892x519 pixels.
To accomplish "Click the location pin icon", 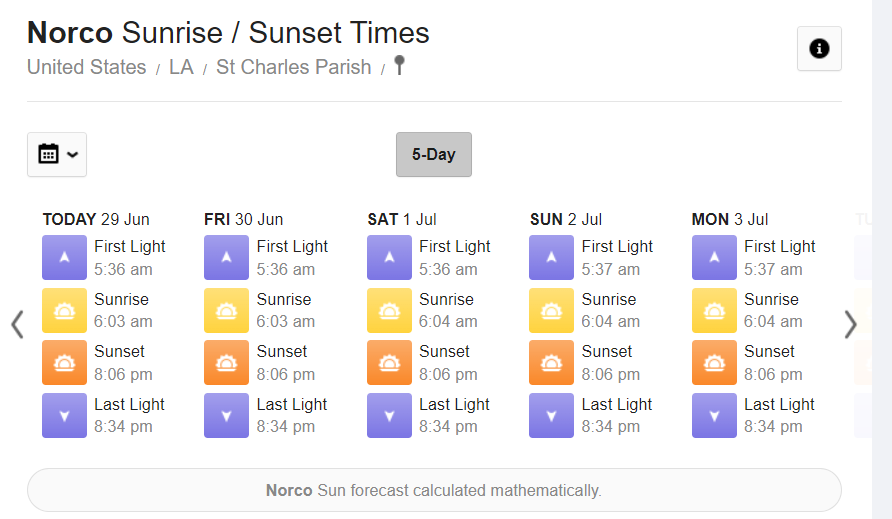I will 399,65.
